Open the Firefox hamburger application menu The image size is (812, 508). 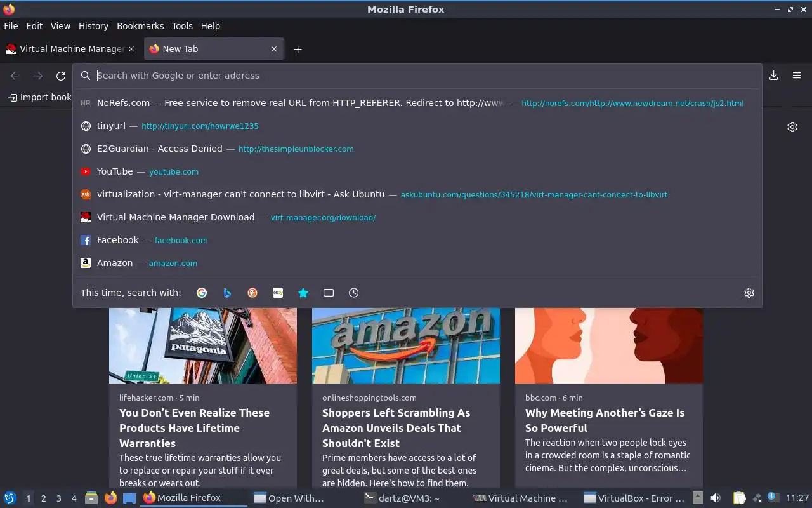click(797, 76)
